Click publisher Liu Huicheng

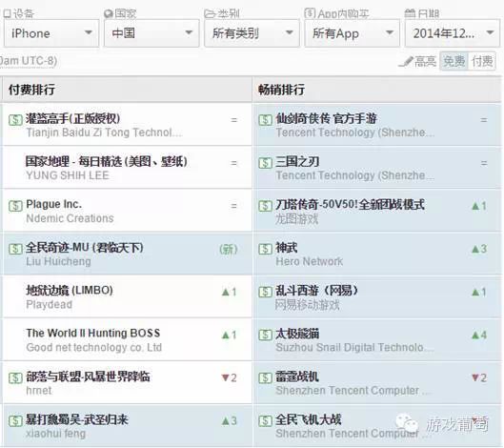click(58, 261)
